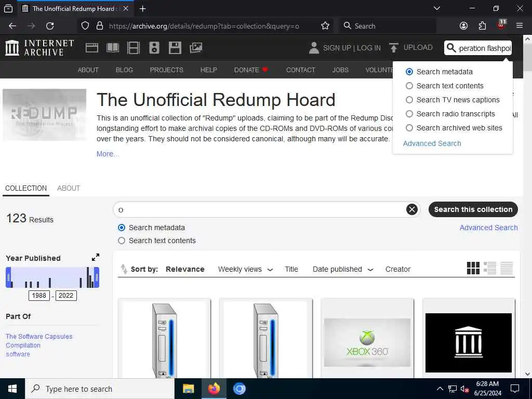View site shield tracking protection icon
Image resolution: width=532 pixels, height=399 pixels.
point(85,26)
